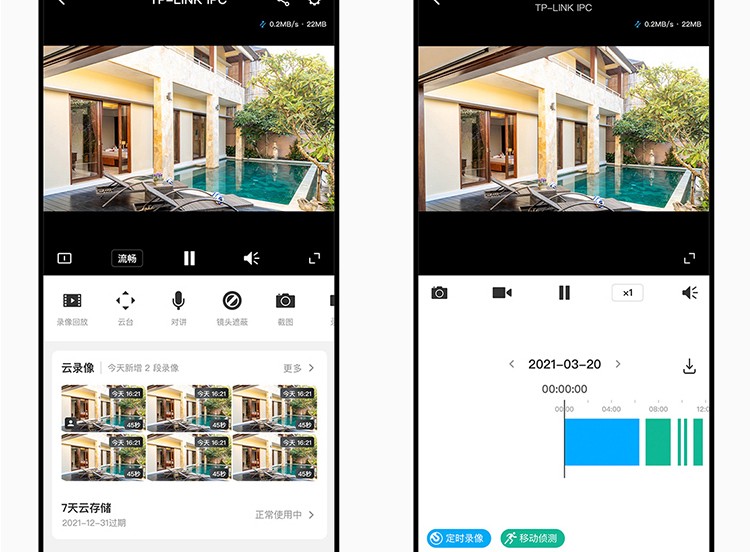The height and width of the screenshot is (552, 750).
Task: Toggle 移动侦测 motion detection filter
Action: click(x=533, y=538)
